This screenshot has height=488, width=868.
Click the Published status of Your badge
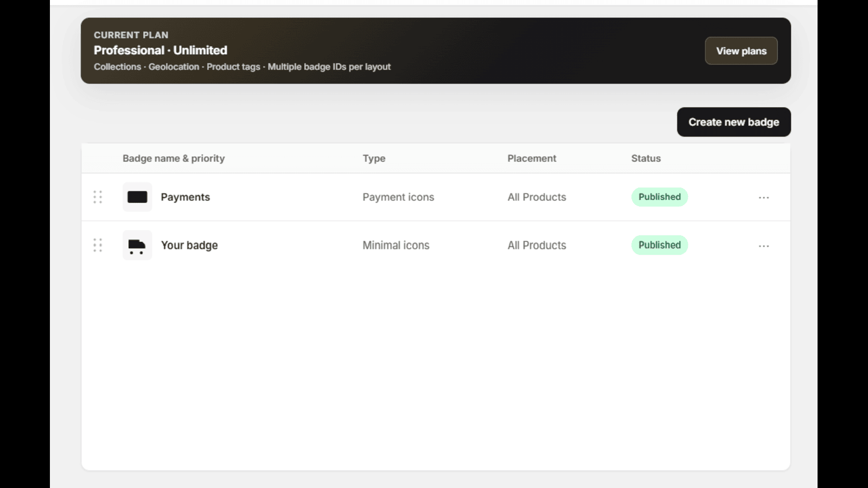point(659,245)
